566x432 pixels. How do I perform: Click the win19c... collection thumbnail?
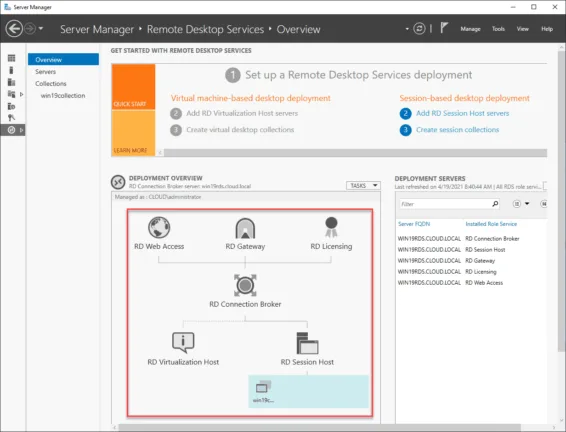click(x=264, y=391)
